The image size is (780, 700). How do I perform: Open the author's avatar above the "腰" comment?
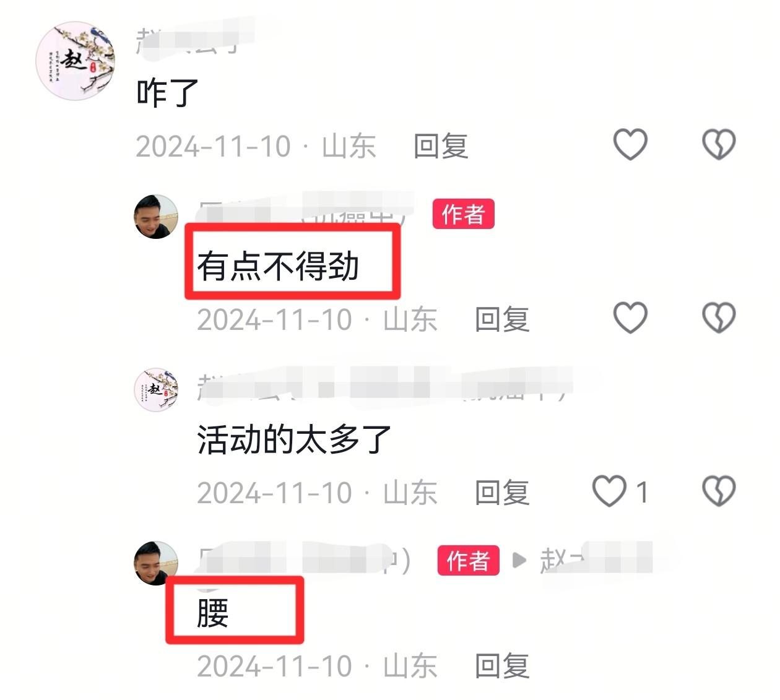[156, 563]
